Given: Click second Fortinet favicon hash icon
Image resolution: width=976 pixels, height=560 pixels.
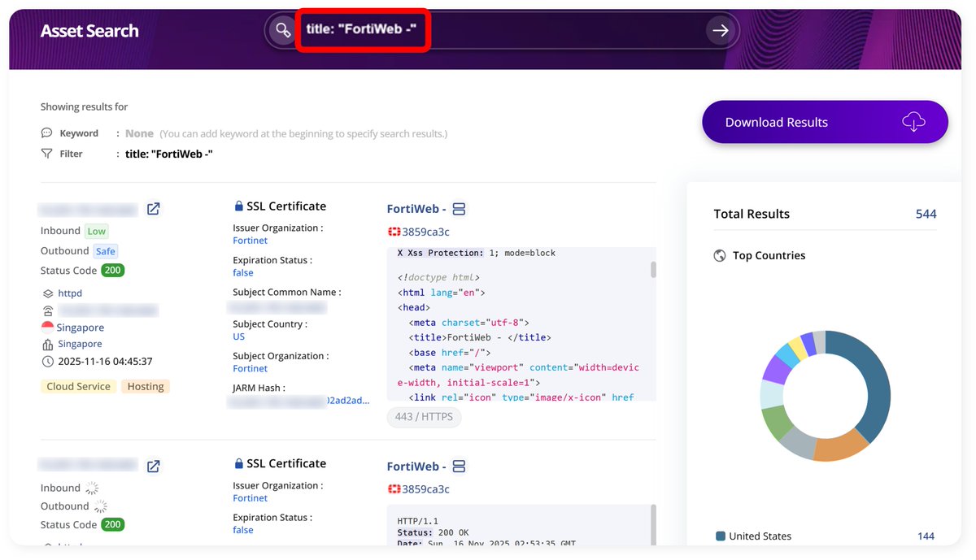Looking at the screenshot, I should 394,489.
